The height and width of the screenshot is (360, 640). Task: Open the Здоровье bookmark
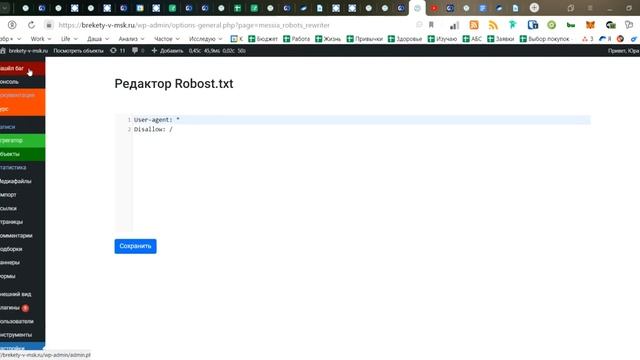(x=405, y=39)
